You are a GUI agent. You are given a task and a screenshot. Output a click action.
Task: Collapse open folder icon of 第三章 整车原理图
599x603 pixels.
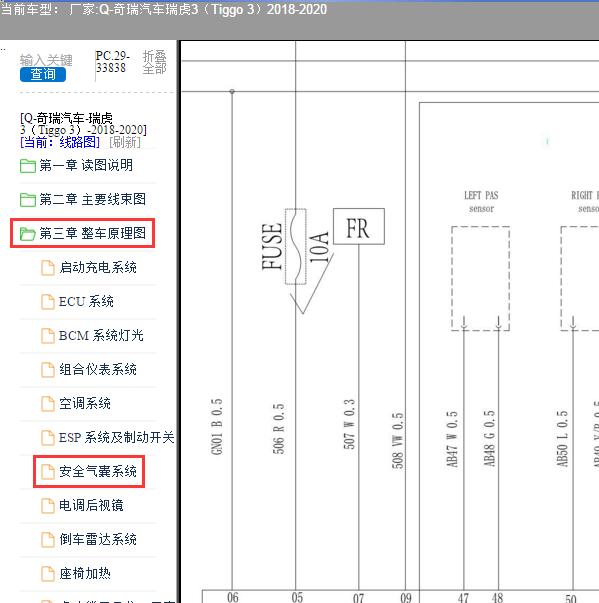point(28,233)
